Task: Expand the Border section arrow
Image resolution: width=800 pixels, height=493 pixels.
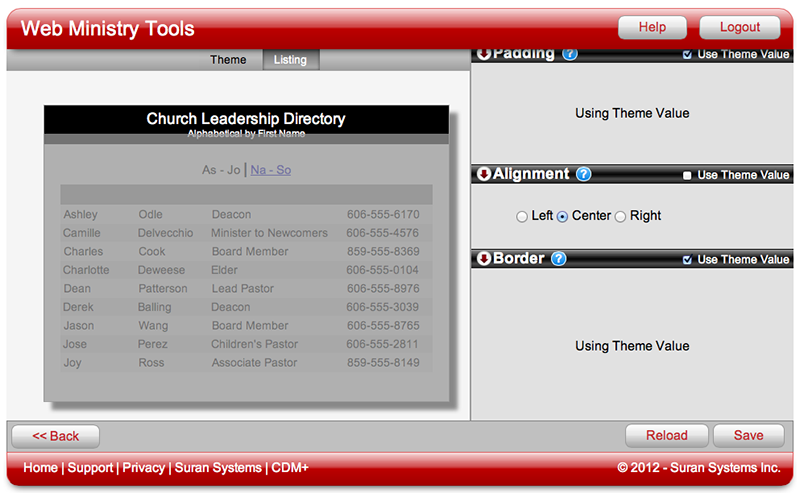Action: click(484, 259)
